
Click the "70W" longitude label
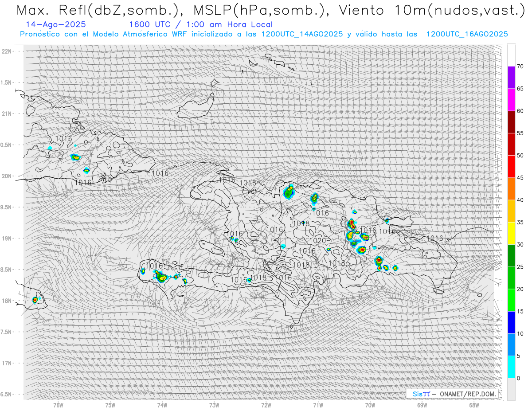pos(370,405)
